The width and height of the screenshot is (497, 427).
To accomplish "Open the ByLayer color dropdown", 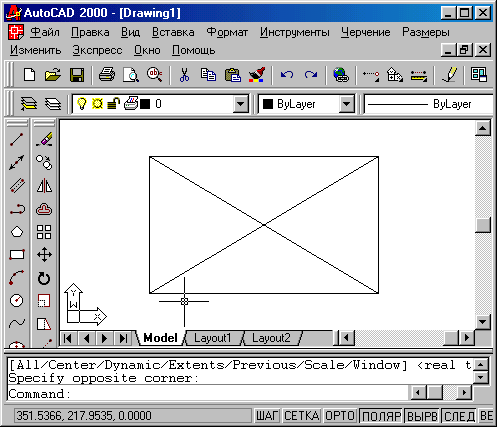I will pos(347,104).
